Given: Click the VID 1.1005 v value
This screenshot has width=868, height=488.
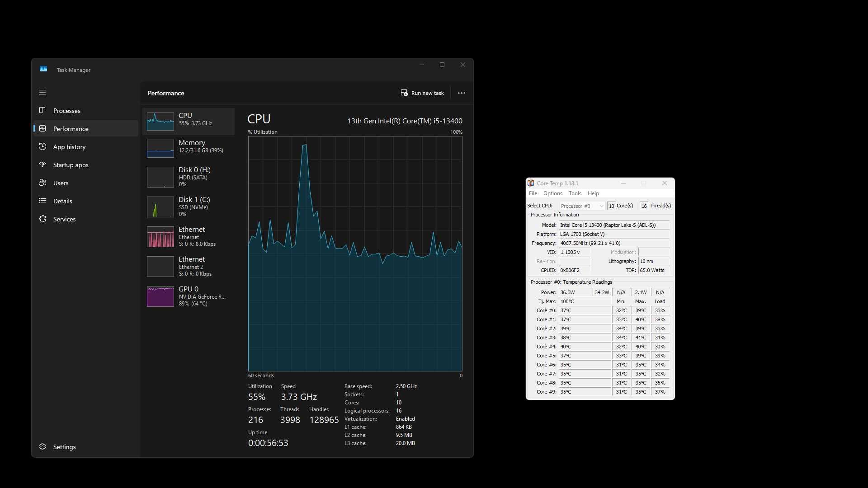Looking at the screenshot, I should point(574,252).
